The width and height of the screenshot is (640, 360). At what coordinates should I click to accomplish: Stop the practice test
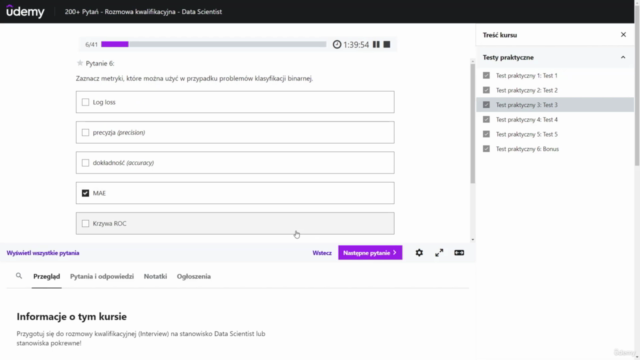[387, 44]
